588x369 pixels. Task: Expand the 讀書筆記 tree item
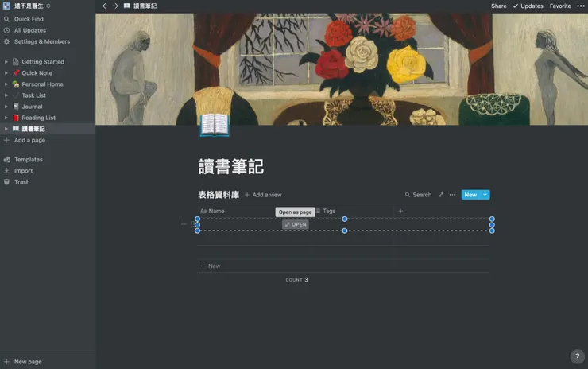[6, 129]
